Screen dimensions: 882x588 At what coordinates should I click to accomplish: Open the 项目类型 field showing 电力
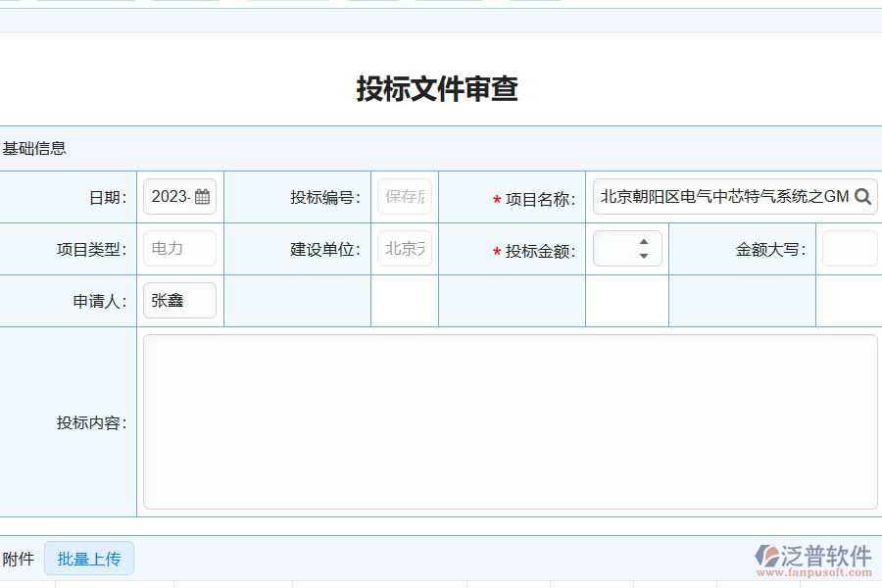pyautogui.click(x=179, y=248)
